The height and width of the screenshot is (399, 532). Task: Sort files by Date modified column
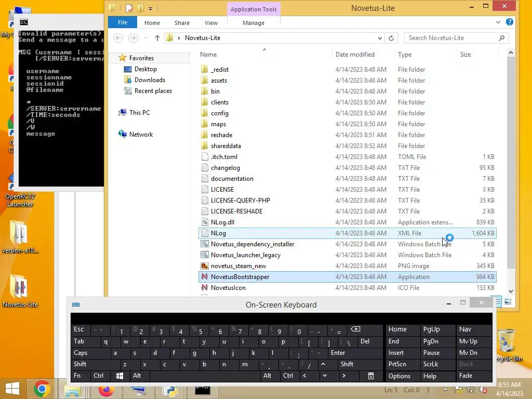(363, 54)
